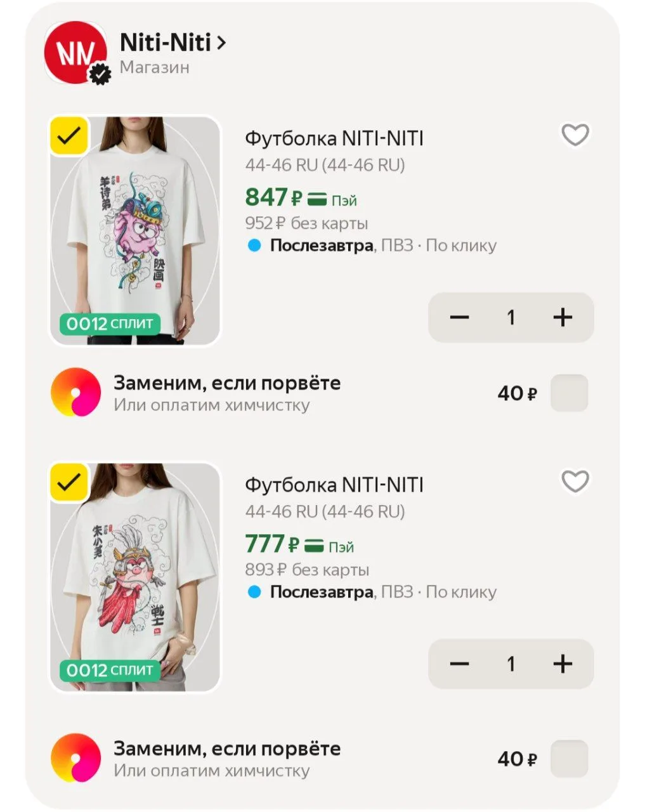
Task: Uncheck the yellow selection box on first T-shirt
Action: click(x=69, y=136)
